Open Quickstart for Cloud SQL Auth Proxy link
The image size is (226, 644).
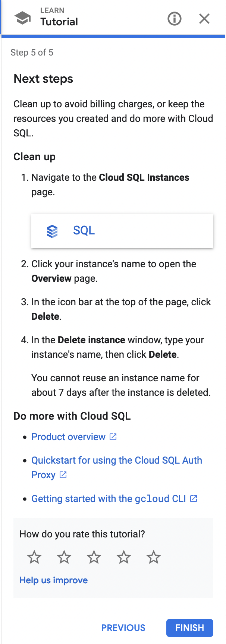click(x=116, y=461)
